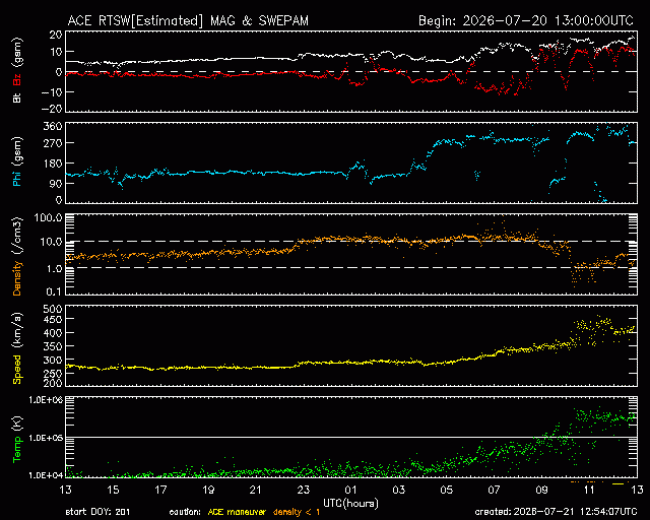Click the 'ACE maneuver' caution legend
This screenshot has width=650, height=520.
point(236,512)
